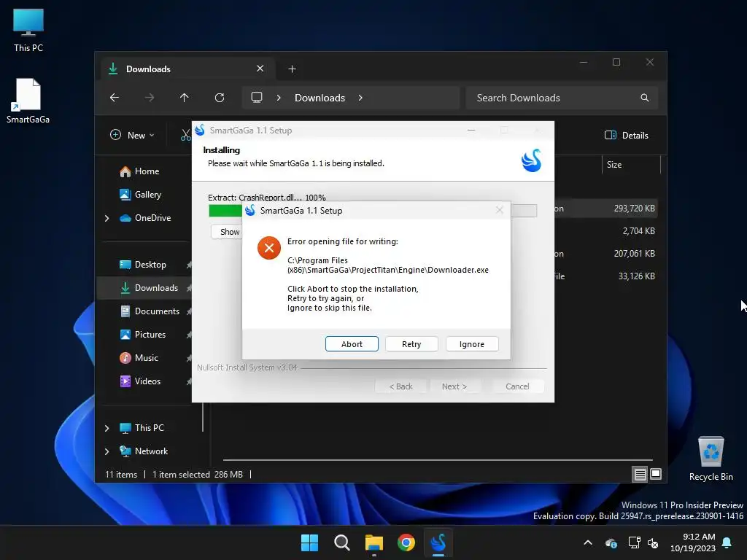Close the SmartGaGa error dialog

[x=499, y=210]
